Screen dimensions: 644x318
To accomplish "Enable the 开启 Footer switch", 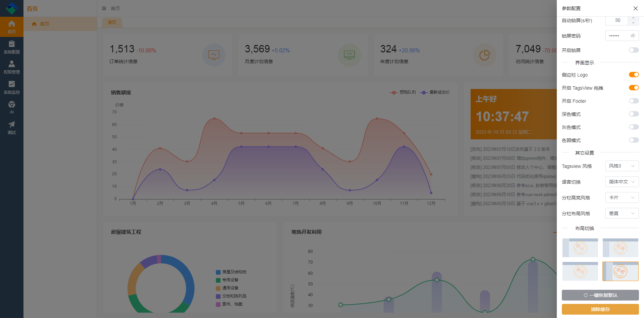I will (x=634, y=101).
